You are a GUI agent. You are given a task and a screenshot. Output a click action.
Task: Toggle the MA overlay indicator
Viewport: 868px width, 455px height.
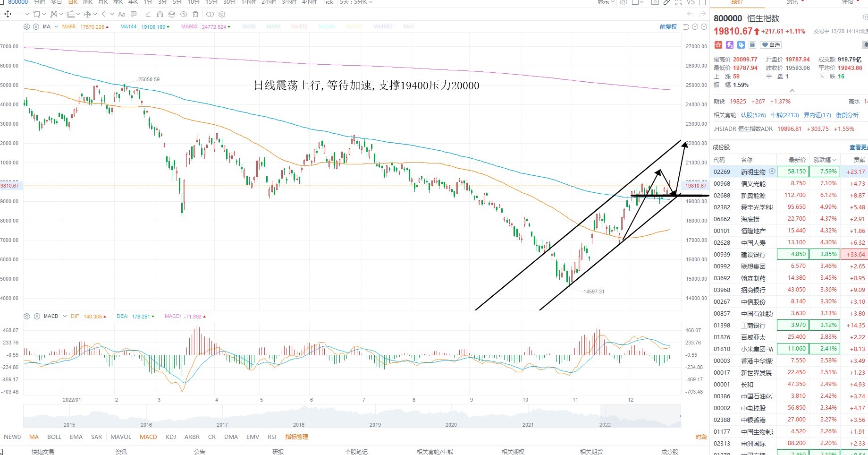[x=34, y=437]
